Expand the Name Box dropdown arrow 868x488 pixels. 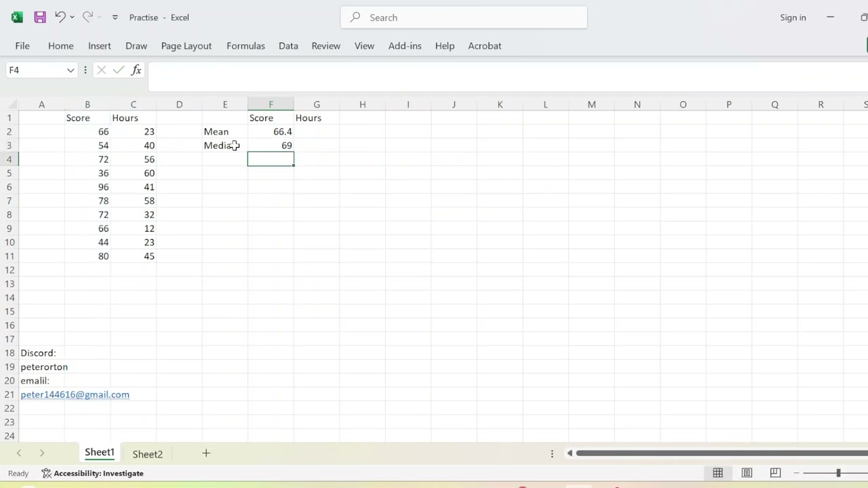pos(71,70)
